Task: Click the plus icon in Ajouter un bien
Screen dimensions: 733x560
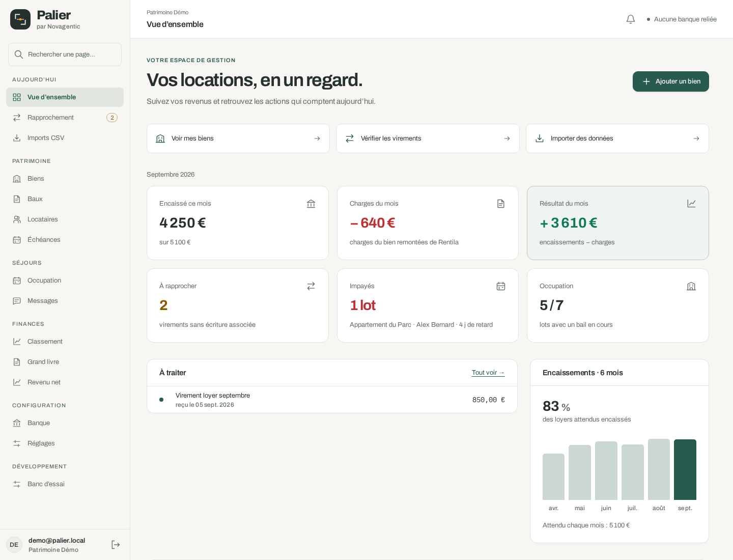Action: (646, 81)
